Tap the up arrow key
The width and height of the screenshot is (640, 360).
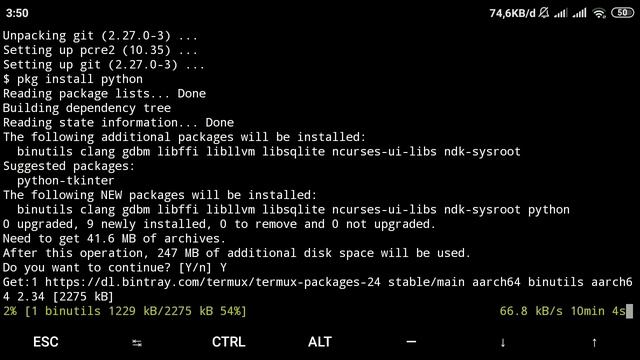point(594,342)
